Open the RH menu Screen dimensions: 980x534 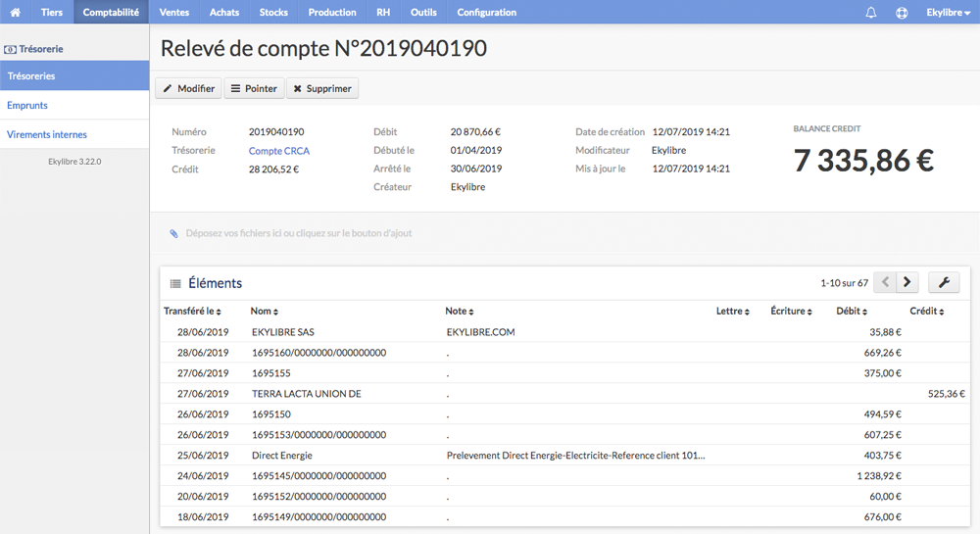[383, 12]
